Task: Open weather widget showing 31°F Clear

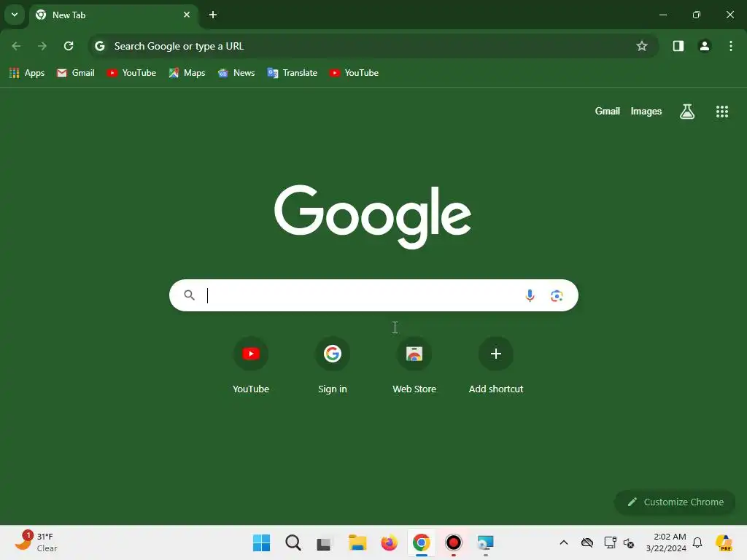Action: tap(36, 542)
